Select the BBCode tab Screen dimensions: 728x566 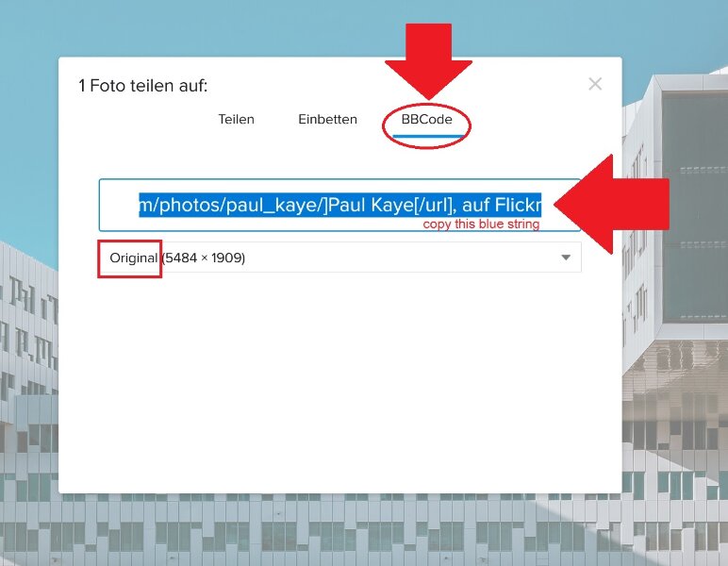[x=427, y=120]
